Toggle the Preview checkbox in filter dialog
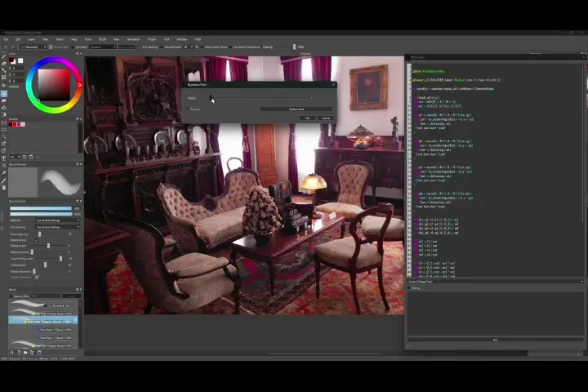The width and height of the screenshot is (588, 392). click(x=187, y=109)
